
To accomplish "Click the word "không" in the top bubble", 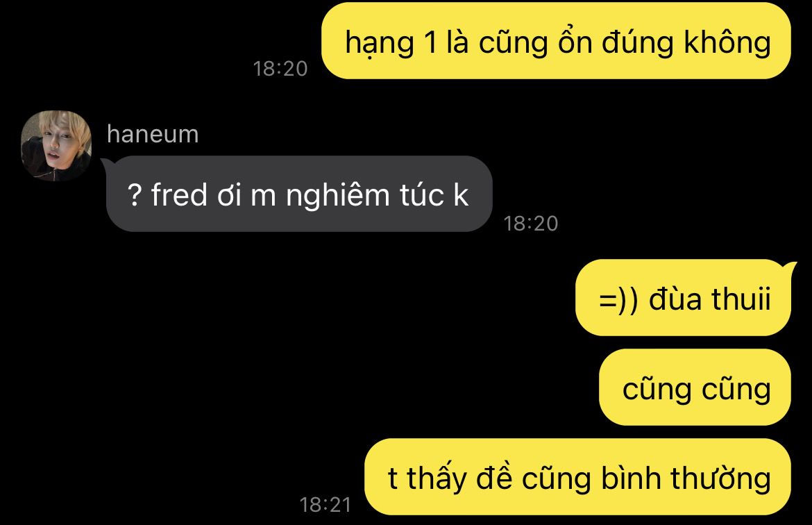I will point(727,42).
